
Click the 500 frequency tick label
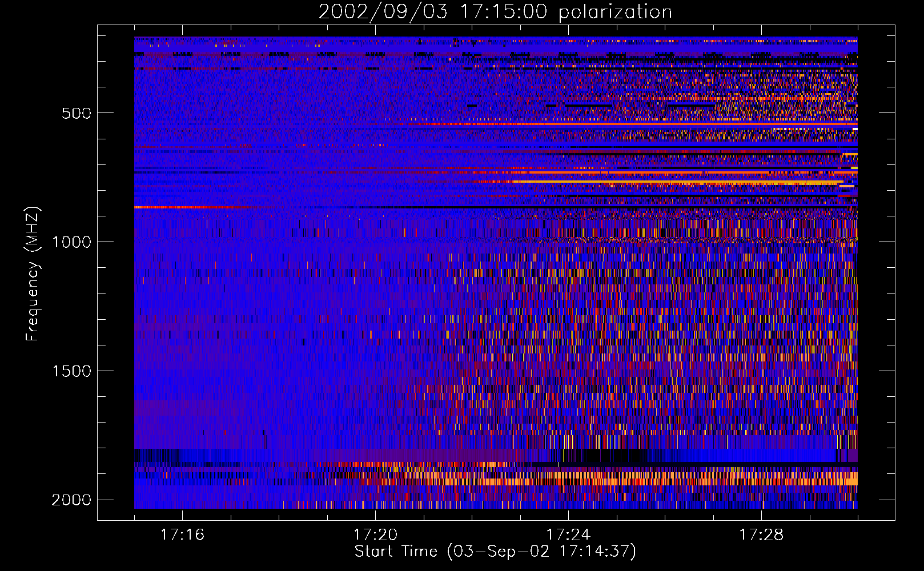pyautogui.click(x=76, y=113)
